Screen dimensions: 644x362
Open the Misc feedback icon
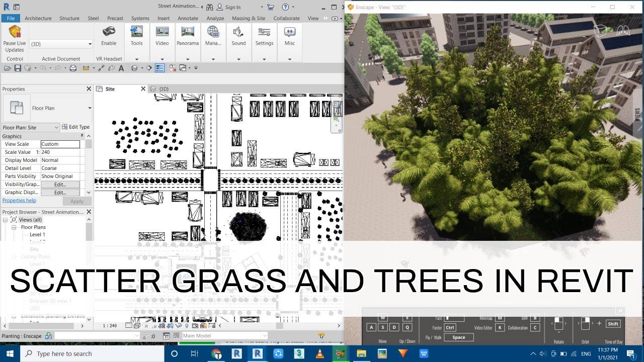(x=290, y=32)
